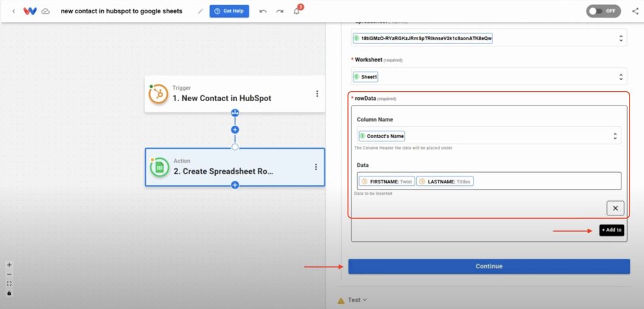The image size is (644, 309).
Task: Open the Create Spreadsheet action options menu
Action: [316, 167]
